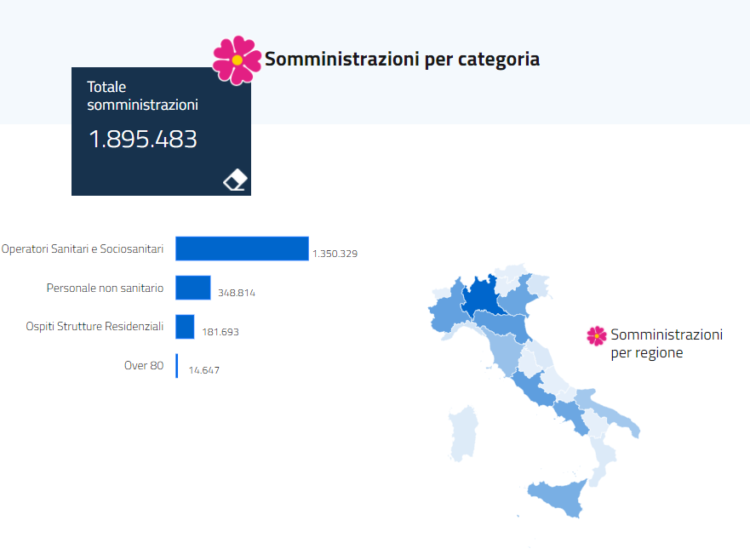
Task: Select the Sardegna island on the map
Action: click(465, 432)
